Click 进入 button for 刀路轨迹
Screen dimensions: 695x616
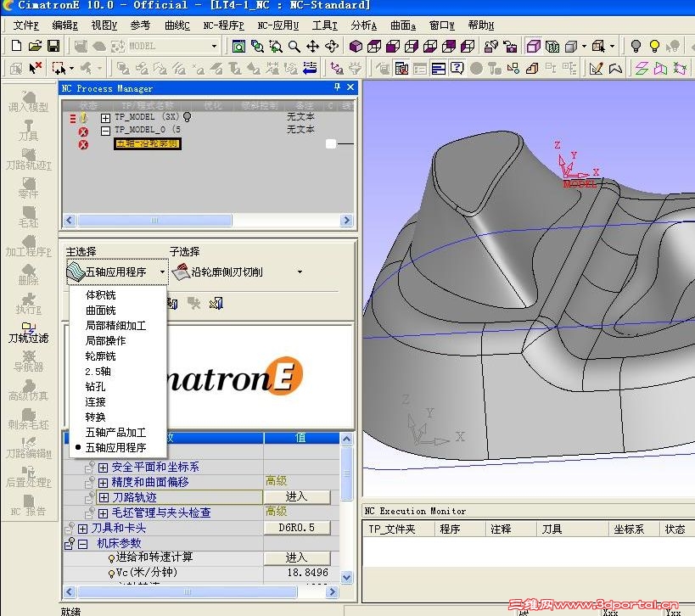(x=297, y=497)
